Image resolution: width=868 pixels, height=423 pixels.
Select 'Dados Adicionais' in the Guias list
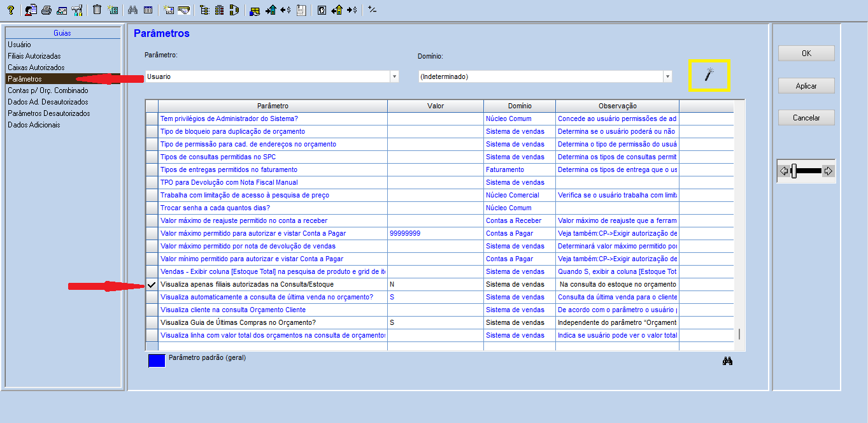pos(34,125)
